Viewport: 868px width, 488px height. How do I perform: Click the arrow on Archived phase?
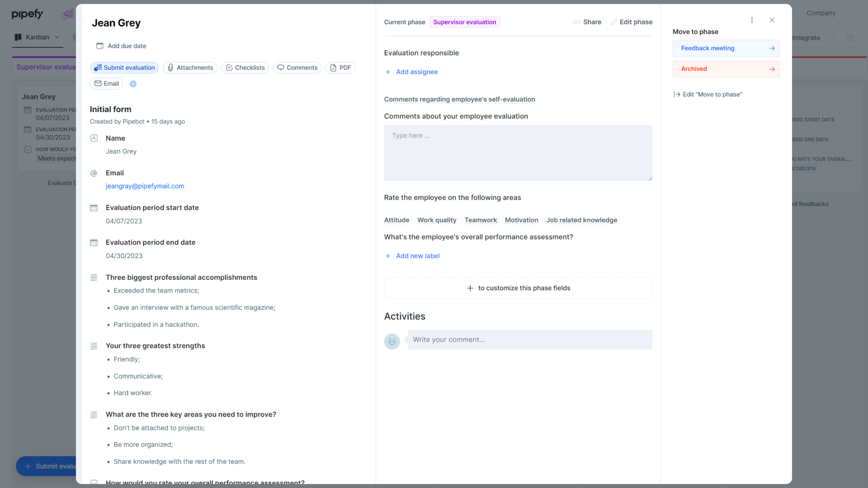click(772, 69)
